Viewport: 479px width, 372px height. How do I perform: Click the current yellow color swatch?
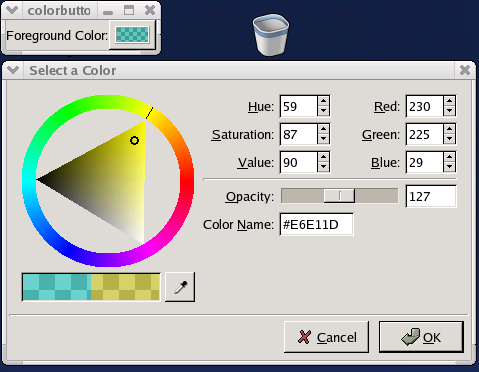tap(125, 287)
